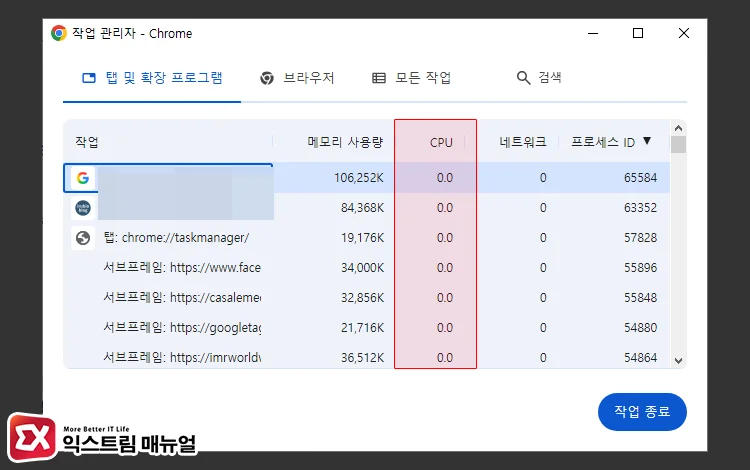Click the table icon beside 모든 작업
Viewport: 750px width, 470px height.
coord(379,78)
